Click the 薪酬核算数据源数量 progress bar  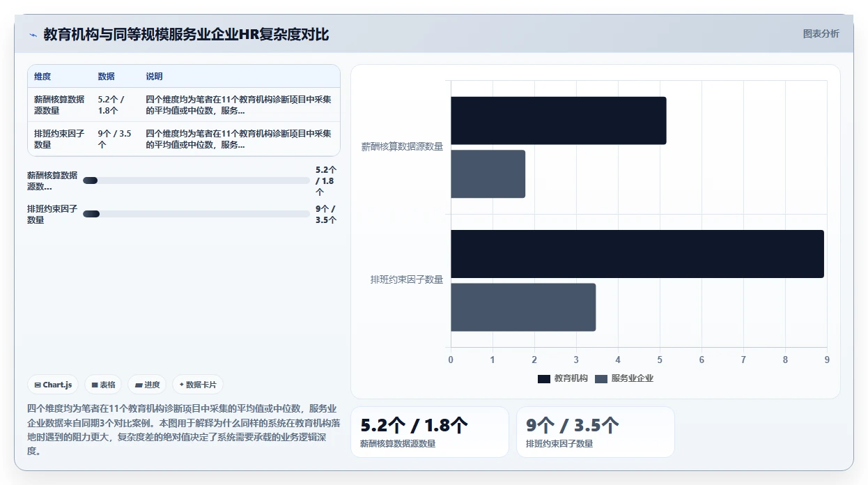point(196,180)
